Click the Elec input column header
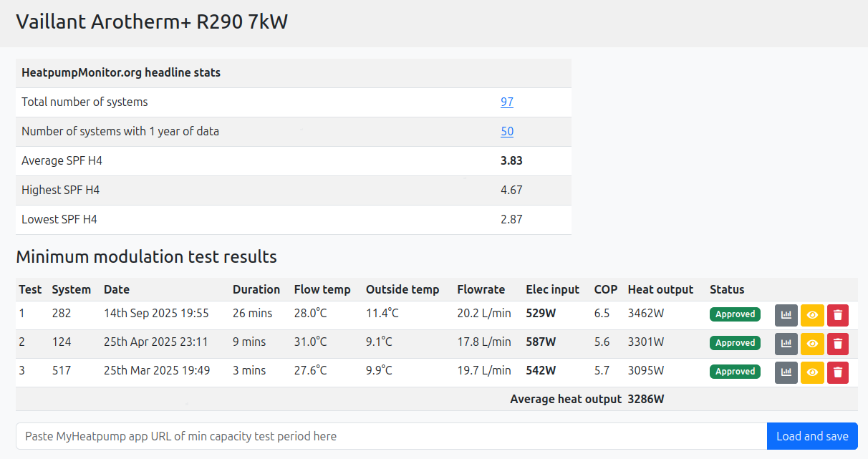The height and width of the screenshot is (459, 868). tap(552, 290)
